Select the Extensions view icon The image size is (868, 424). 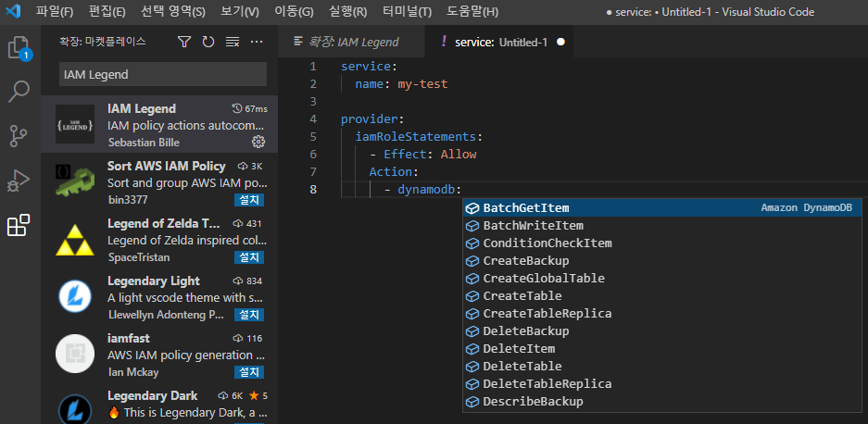tap(19, 225)
